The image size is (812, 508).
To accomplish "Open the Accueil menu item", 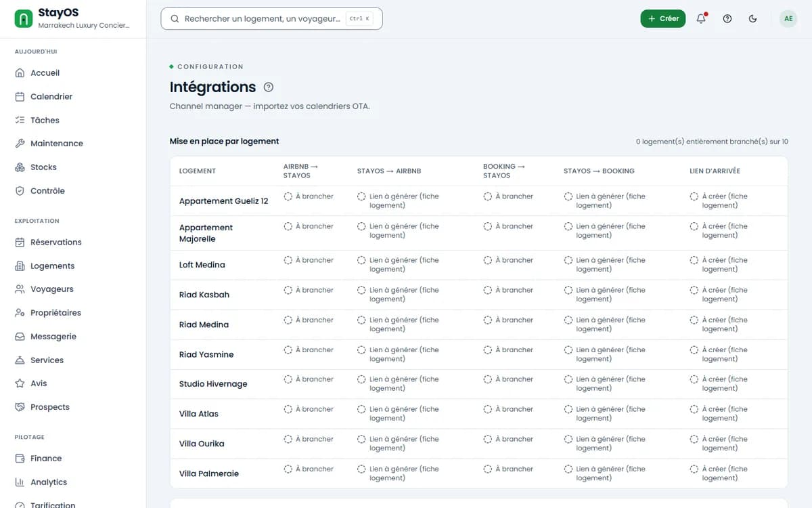I will (x=73, y=73).
